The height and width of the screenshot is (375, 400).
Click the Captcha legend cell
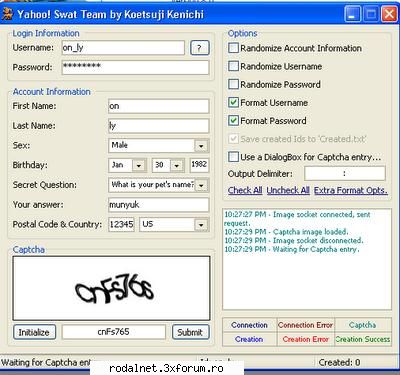click(363, 325)
